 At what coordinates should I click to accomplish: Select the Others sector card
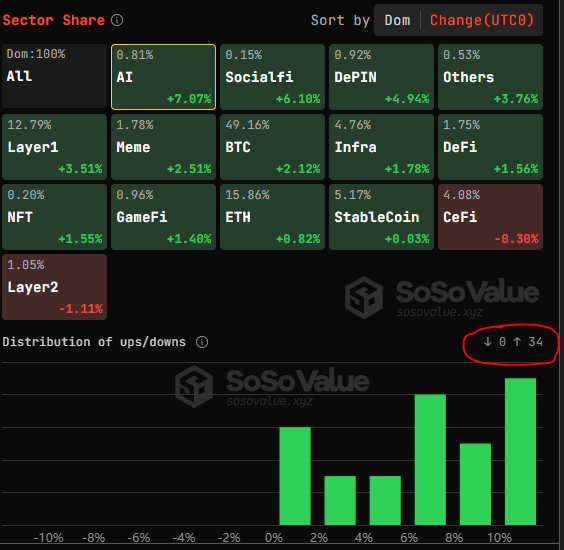[490, 77]
